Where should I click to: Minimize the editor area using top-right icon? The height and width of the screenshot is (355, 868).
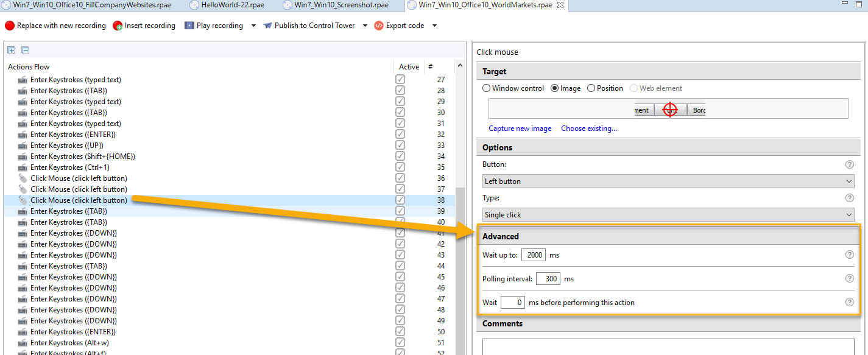pyautogui.click(x=845, y=4)
